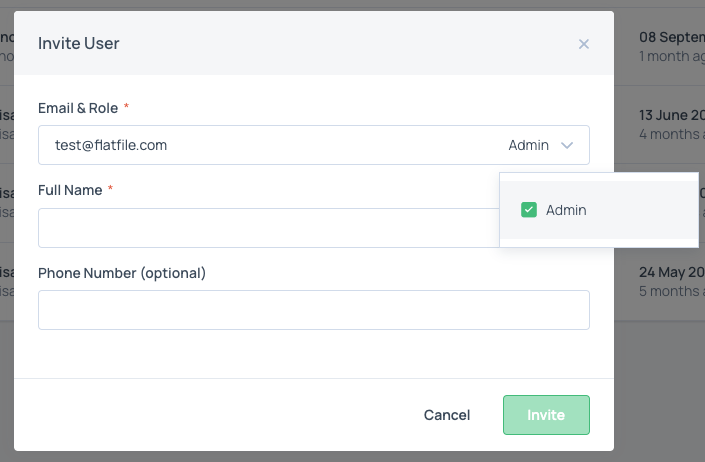705x462 pixels.
Task: Close the Invite User dialog
Action: point(584,44)
